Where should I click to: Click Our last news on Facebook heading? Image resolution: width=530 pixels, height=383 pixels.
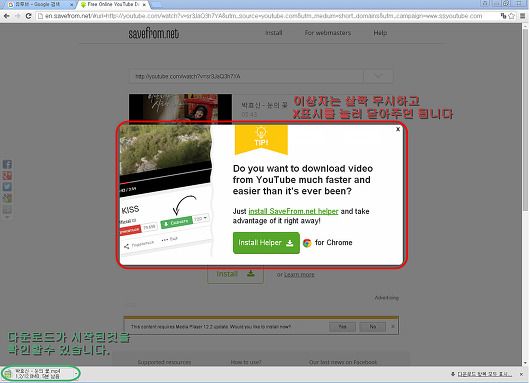(343, 362)
